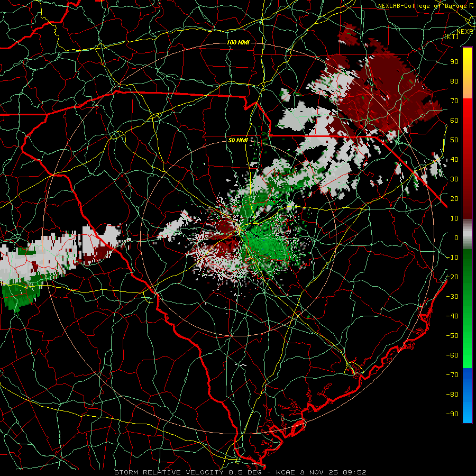Click the 70 value on velocity scale
476x476 pixels.
pos(454,101)
